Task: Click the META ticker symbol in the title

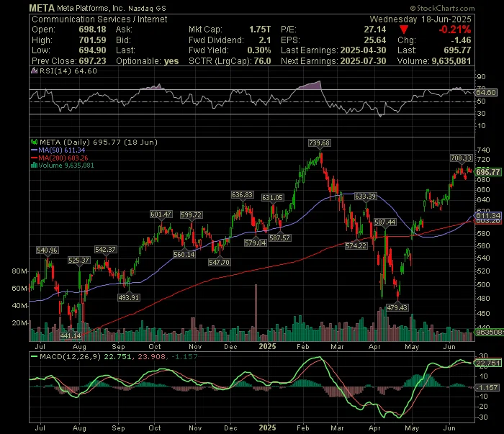Action: (x=42, y=8)
